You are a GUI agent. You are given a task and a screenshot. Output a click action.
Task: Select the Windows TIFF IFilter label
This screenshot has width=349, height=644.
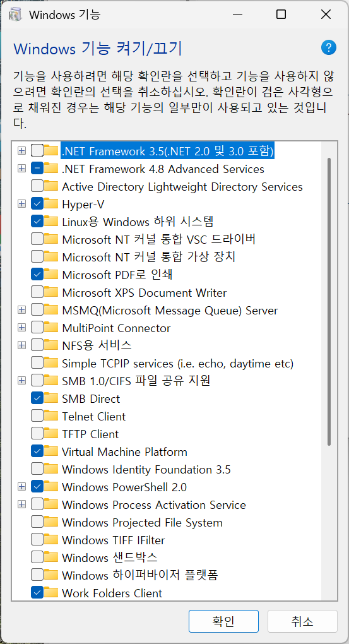[114, 540]
